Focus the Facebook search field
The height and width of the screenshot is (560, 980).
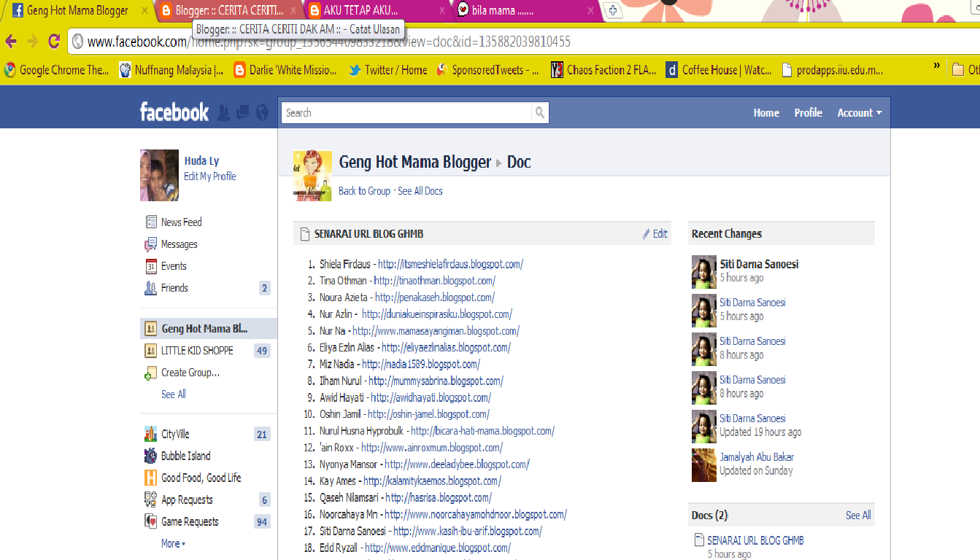point(406,112)
